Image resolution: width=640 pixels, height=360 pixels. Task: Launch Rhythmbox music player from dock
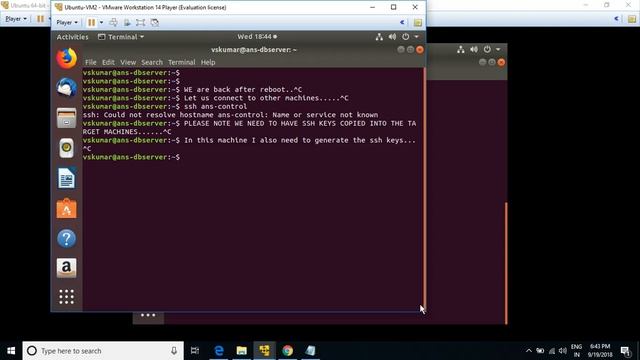(x=67, y=148)
